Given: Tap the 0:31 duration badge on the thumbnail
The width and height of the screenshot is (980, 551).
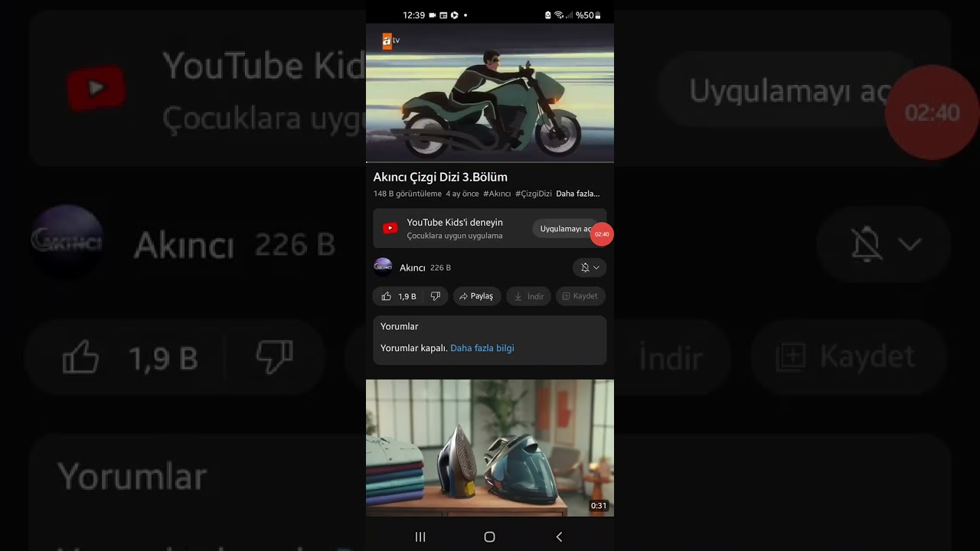Looking at the screenshot, I should click(x=599, y=506).
